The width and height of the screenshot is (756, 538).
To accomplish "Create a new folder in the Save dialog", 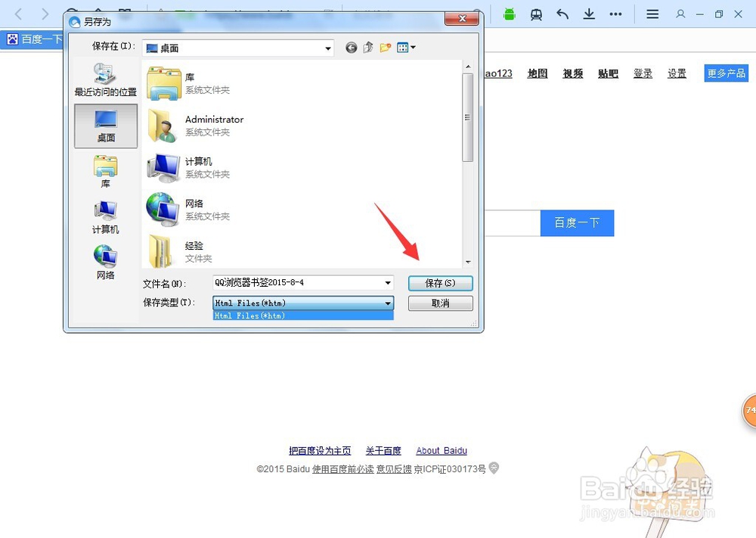I will click(x=386, y=47).
